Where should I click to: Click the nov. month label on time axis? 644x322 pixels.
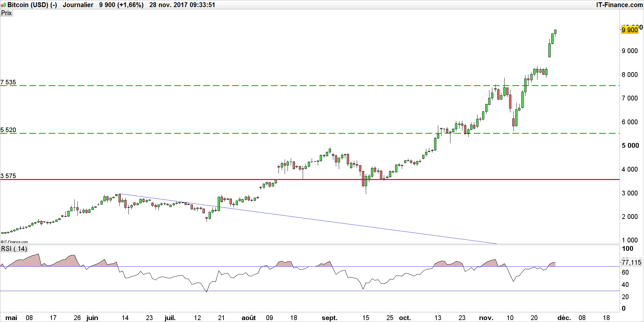click(486, 318)
